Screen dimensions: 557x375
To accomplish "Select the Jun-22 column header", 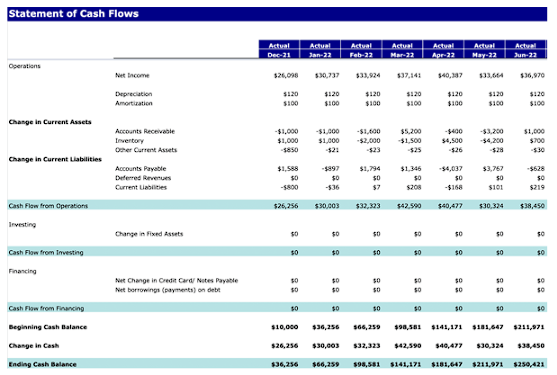I will pyautogui.click(x=525, y=55).
